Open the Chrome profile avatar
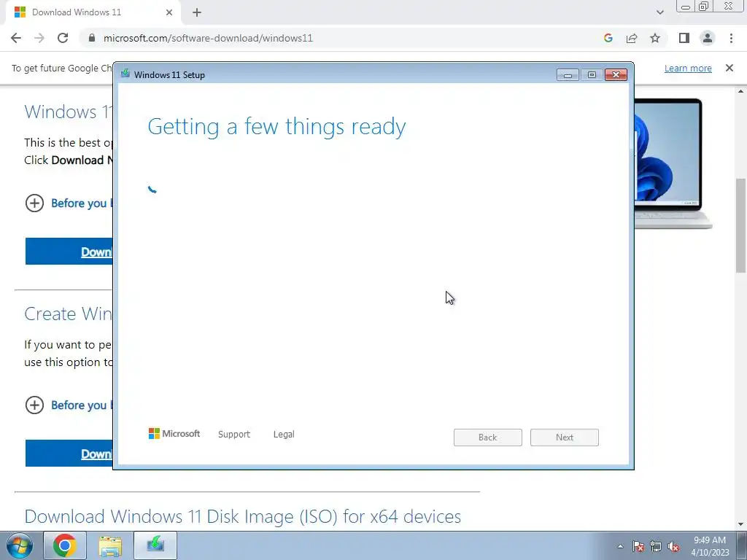 (x=708, y=38)
